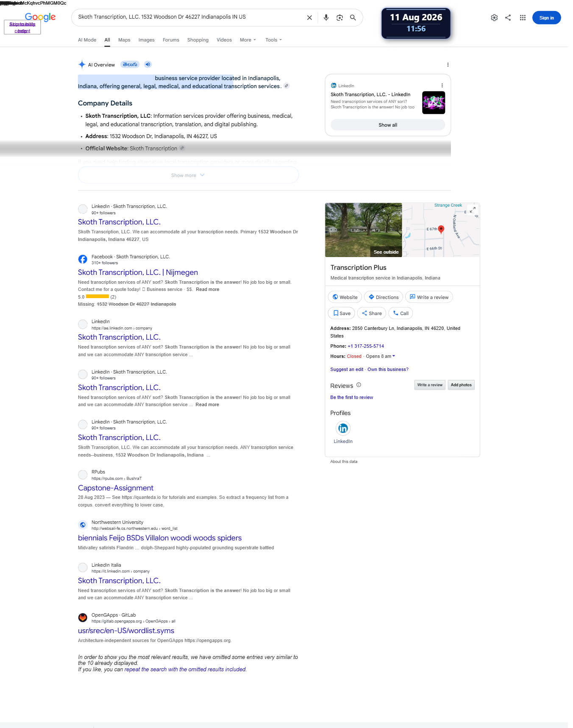Screen dimensions: 573x728
Task: Open usr/srec/en-US/wordlist.syms result
Action: tap(126, 631)
